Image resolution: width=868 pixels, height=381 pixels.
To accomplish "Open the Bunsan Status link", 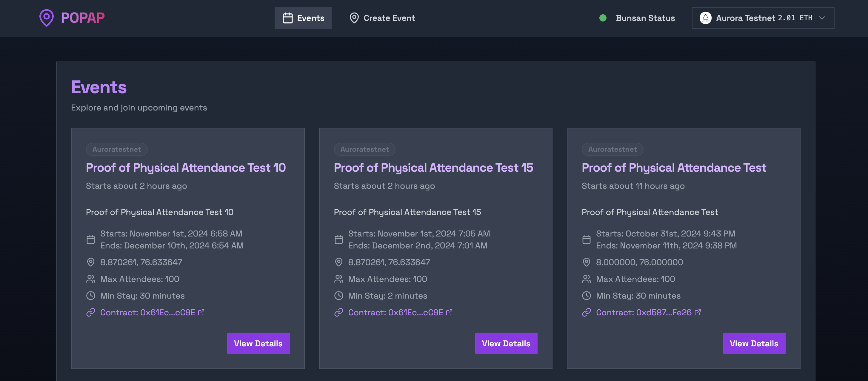I will (645, 18).
